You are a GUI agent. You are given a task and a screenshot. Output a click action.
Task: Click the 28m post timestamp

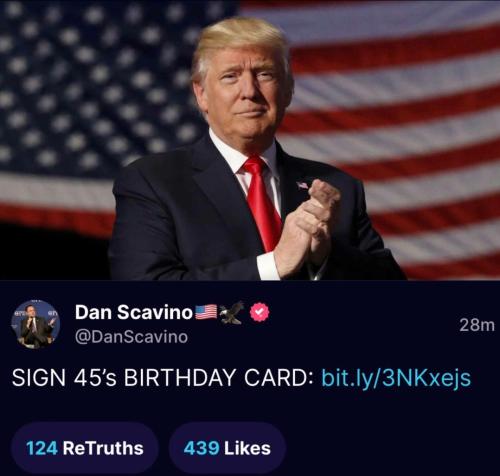[477, 325]
